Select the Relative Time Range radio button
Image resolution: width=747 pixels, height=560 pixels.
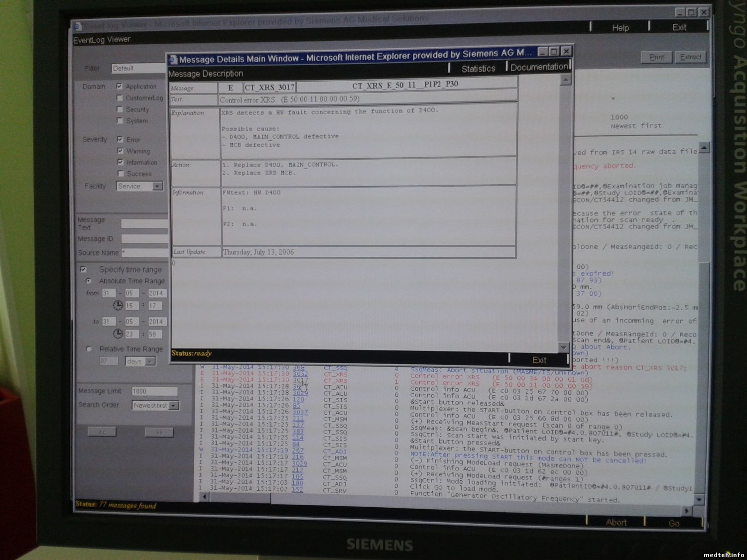coord(89,349)
